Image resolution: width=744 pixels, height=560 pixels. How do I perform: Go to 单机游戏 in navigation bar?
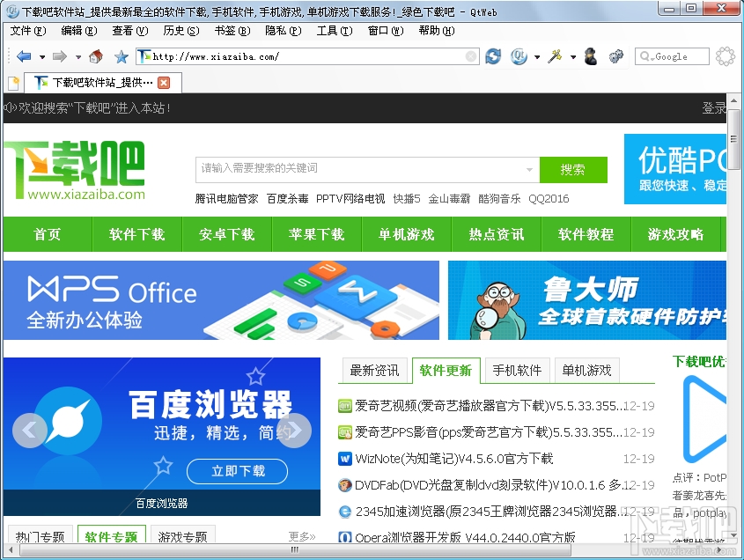click(407, 234)
